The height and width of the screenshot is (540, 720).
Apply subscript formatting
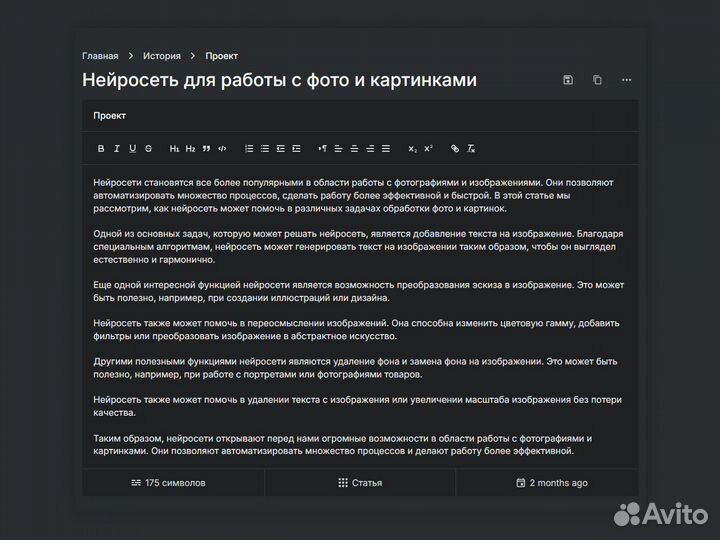[x=412, y=148]
